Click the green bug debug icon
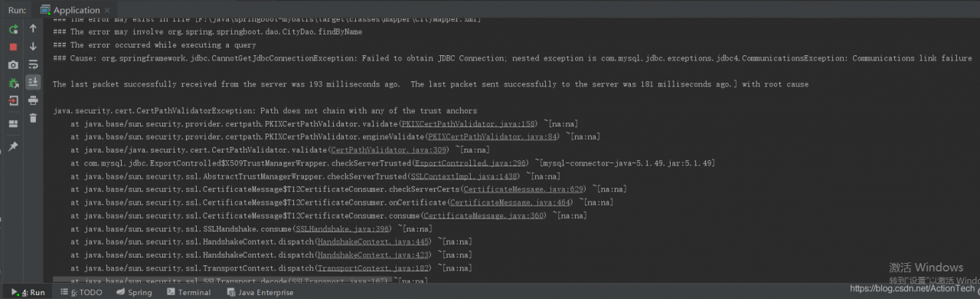 (x=13, y=83)
